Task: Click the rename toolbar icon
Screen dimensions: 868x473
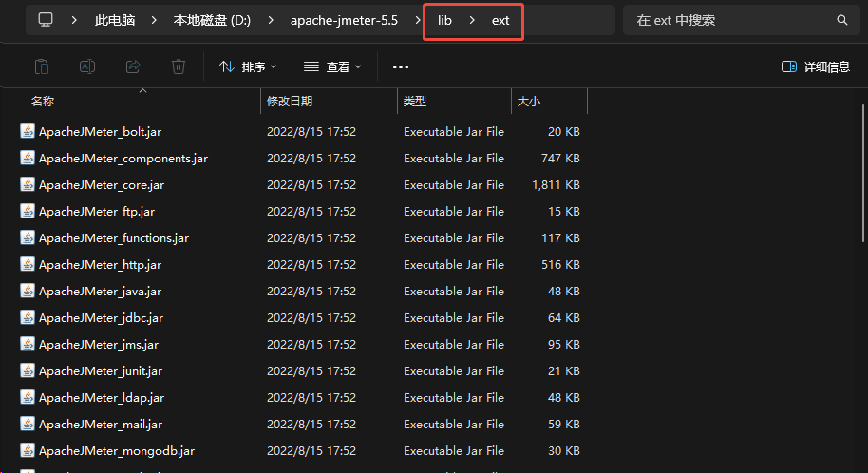Action: tap(87, 67)
